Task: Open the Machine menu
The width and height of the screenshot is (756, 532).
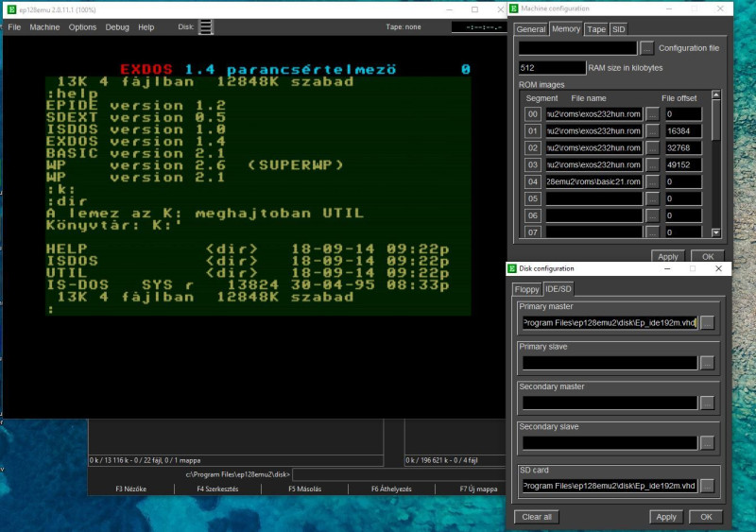Action: (44, 27)
